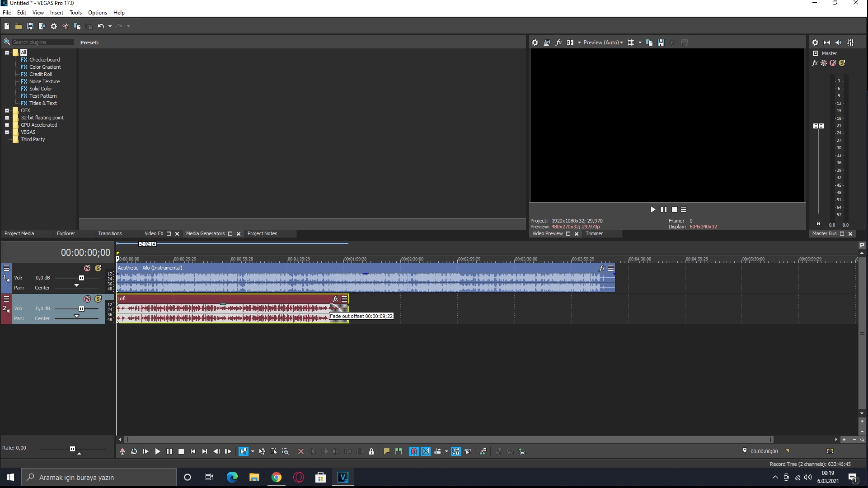Open Master Bus audio properties gear
Screen dimensions: 868x488
(815, 43)
